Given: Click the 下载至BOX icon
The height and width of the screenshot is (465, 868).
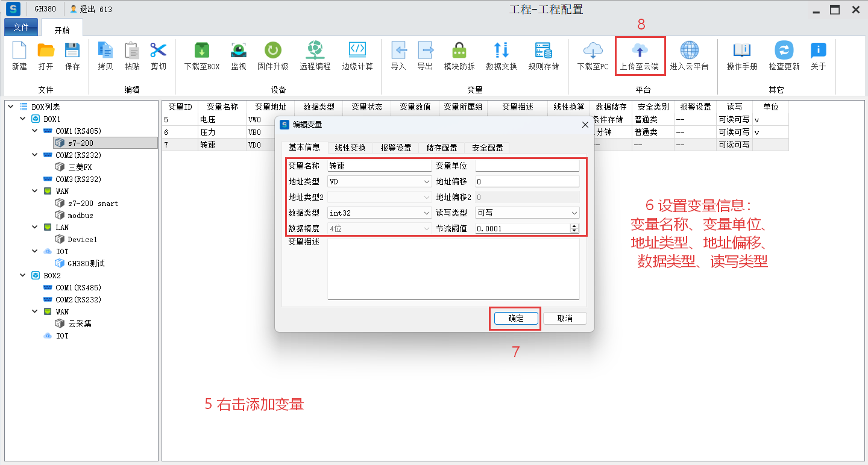Looking at the screenshot, I should 202,50.
